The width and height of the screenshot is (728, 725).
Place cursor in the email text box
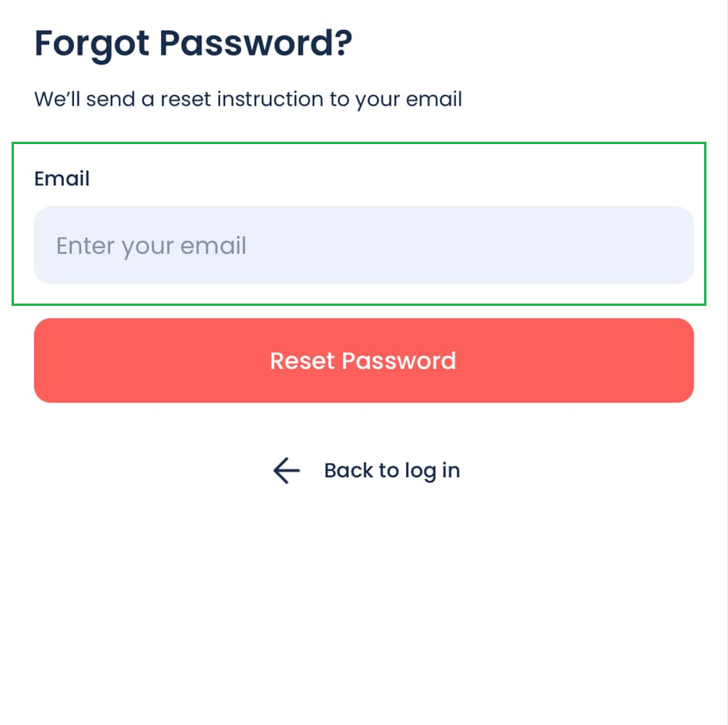coord(364,246)
